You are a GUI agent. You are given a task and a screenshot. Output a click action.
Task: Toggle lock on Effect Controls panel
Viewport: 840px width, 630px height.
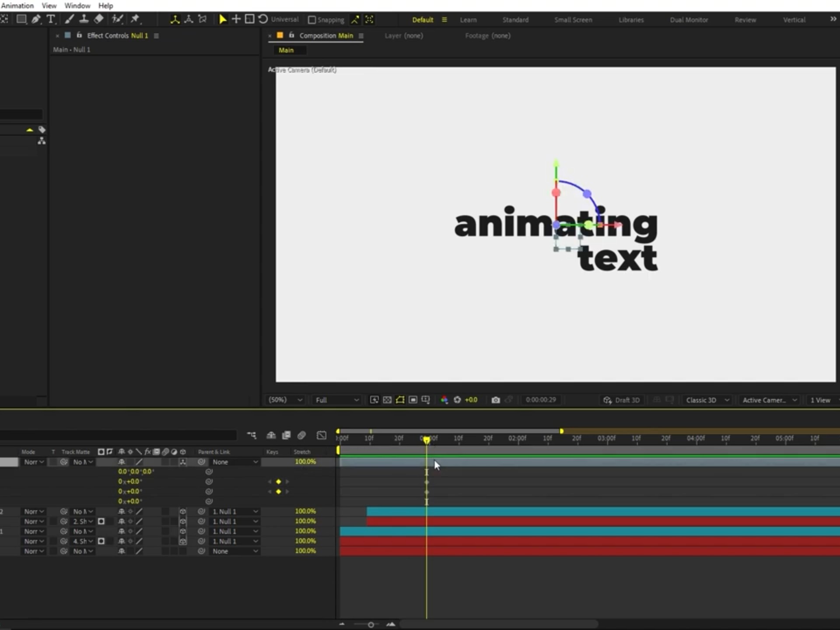(x=79, y=35)
